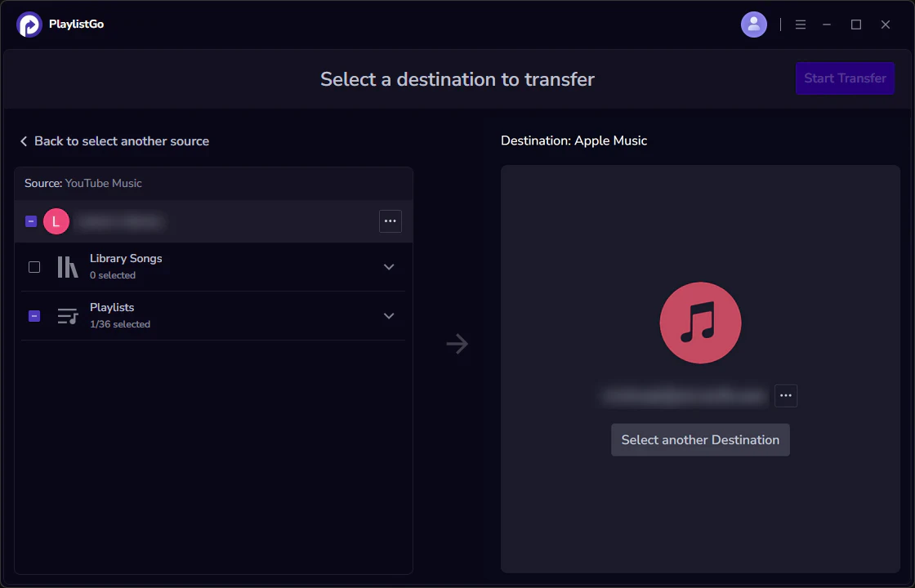Screen dimensions: 915x588
Task: Click the PlaylistGo logo icon
Action: (29, 24)
